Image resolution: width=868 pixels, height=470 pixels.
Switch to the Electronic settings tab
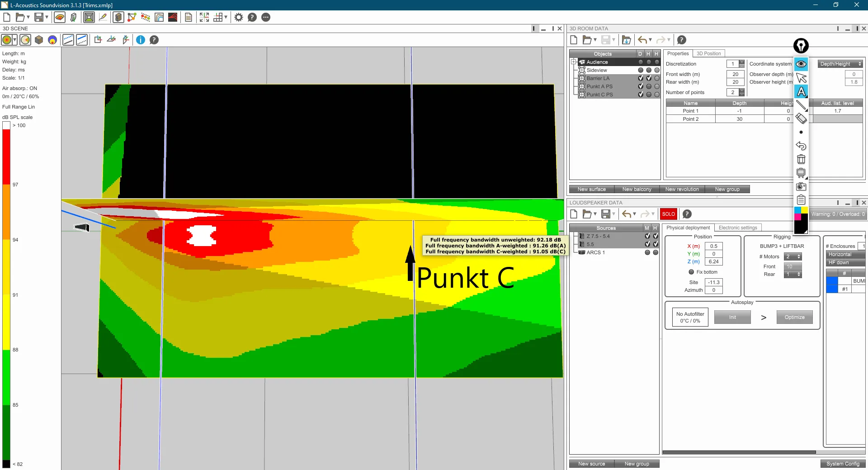click(x=738, y=228)
